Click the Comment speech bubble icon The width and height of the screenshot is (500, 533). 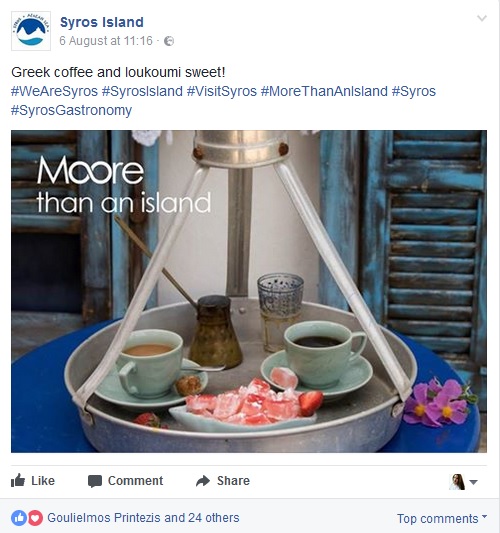tap(95, 481)
